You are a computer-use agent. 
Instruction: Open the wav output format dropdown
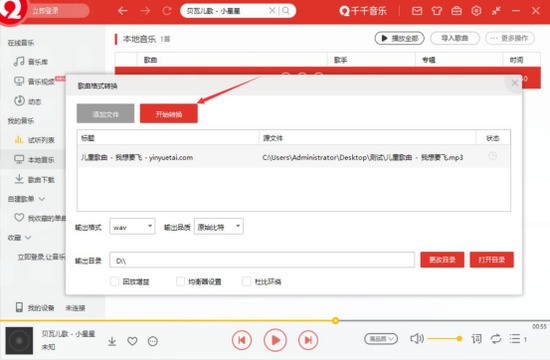click(x=132, y=227)
